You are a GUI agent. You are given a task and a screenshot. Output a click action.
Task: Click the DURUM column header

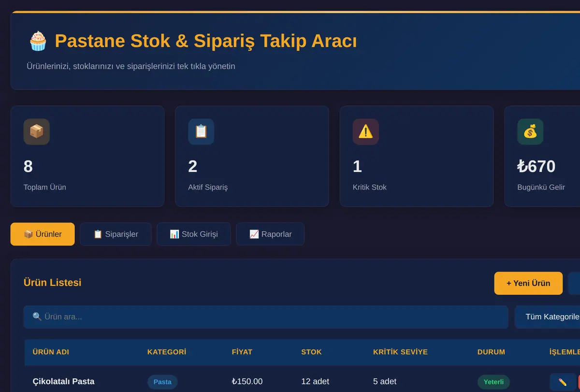point(491,352)
